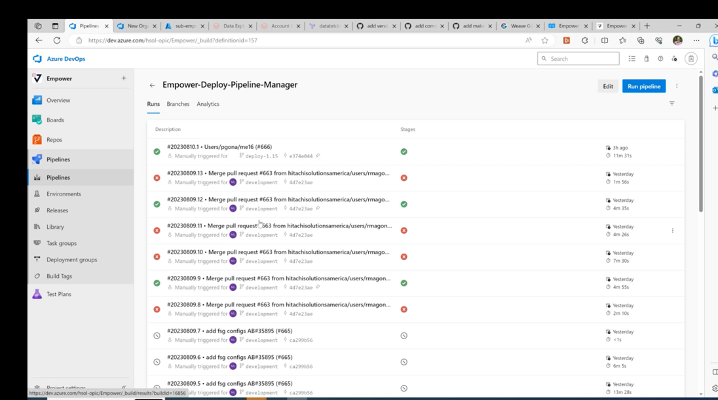Open run #20230810.1 Users/pgona/me16
This screenshot has height=400, width=718.
[x=219, y=147]
